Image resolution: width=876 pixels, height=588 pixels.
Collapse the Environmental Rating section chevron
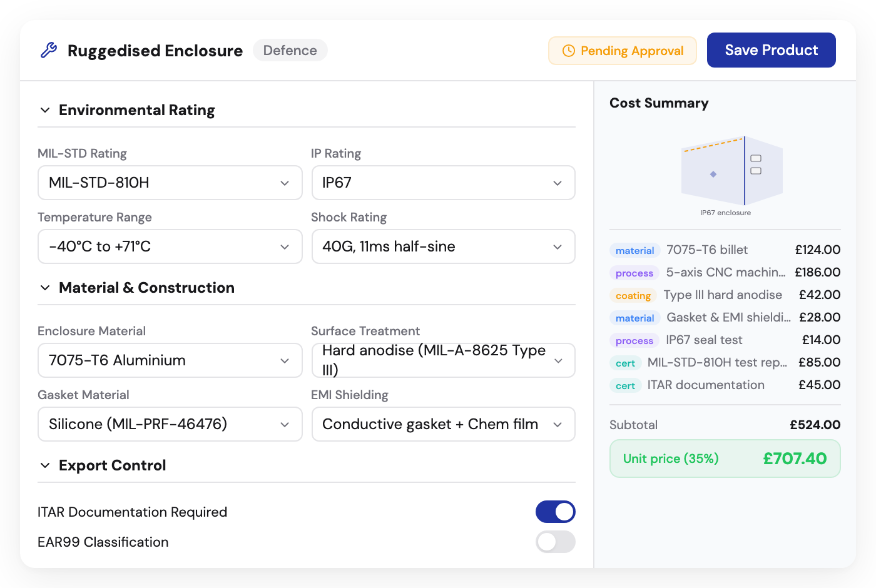coord(45,110)
